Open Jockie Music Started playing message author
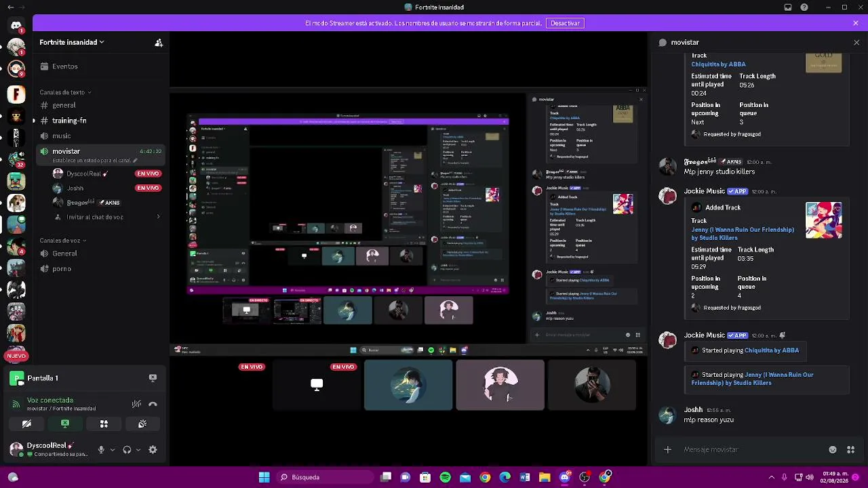 click(x=705, y=335)
